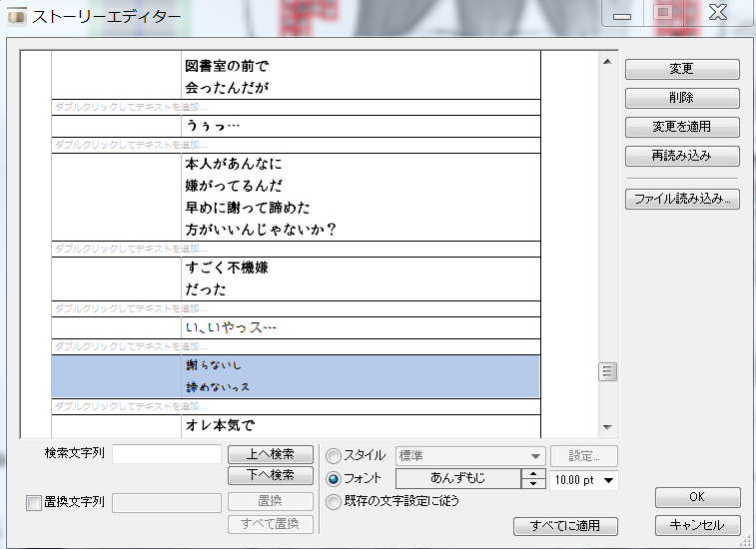Click the greyed 設定… button
The height and width of the screenshot is (549, 756).
[x=584, y=456]
